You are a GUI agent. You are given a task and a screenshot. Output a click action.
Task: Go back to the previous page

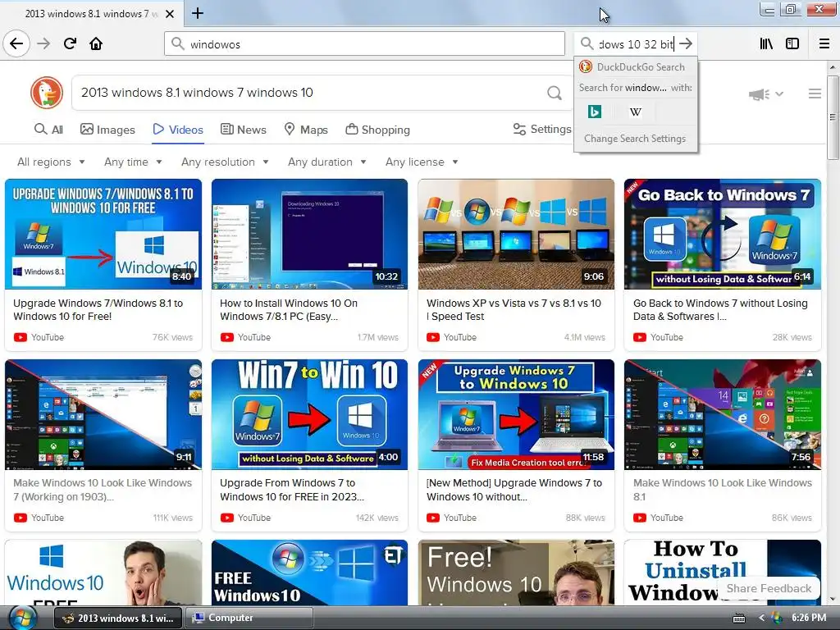(16, 43)
